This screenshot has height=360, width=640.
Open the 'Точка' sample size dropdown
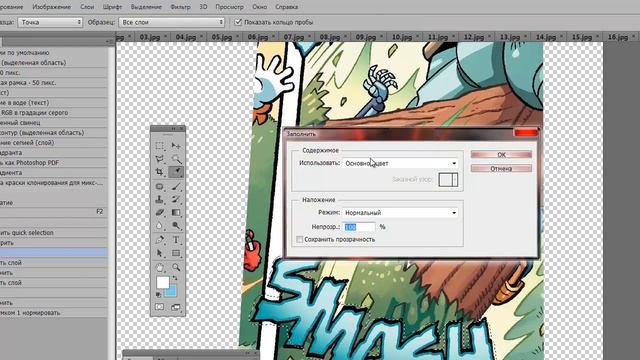point(50,22)
